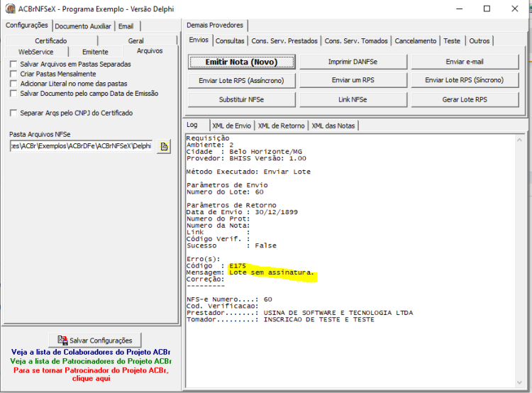Tick Adicionar Literal no nome das pastas
The image size is (532, 393).
coord(13,84)
